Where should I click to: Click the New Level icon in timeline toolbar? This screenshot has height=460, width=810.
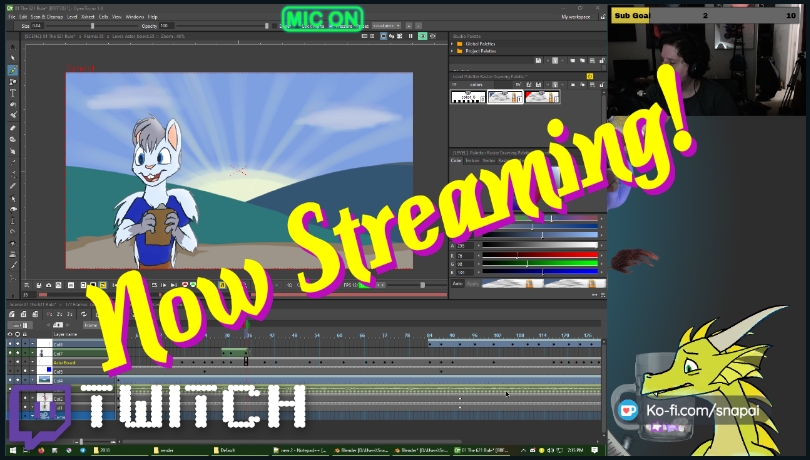tap(12, 314)
